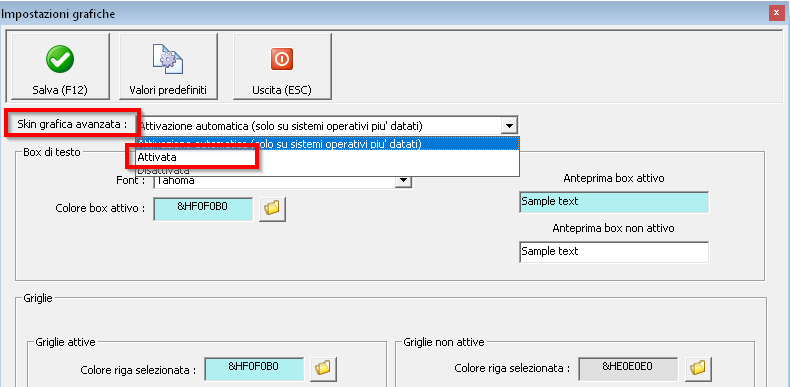Click the Griglie non attive group title
Viewport: 790px width, 387px height.
click(x=444, y=342)
